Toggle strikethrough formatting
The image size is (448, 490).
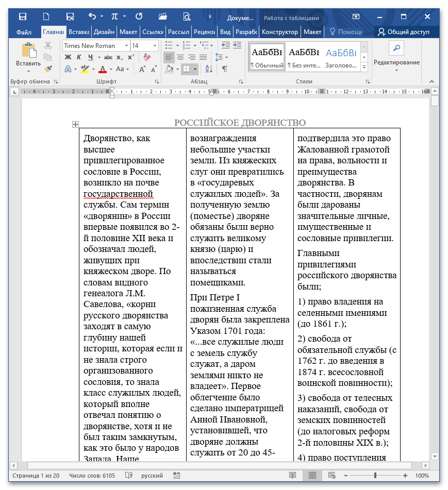click(x=108, y=57)
